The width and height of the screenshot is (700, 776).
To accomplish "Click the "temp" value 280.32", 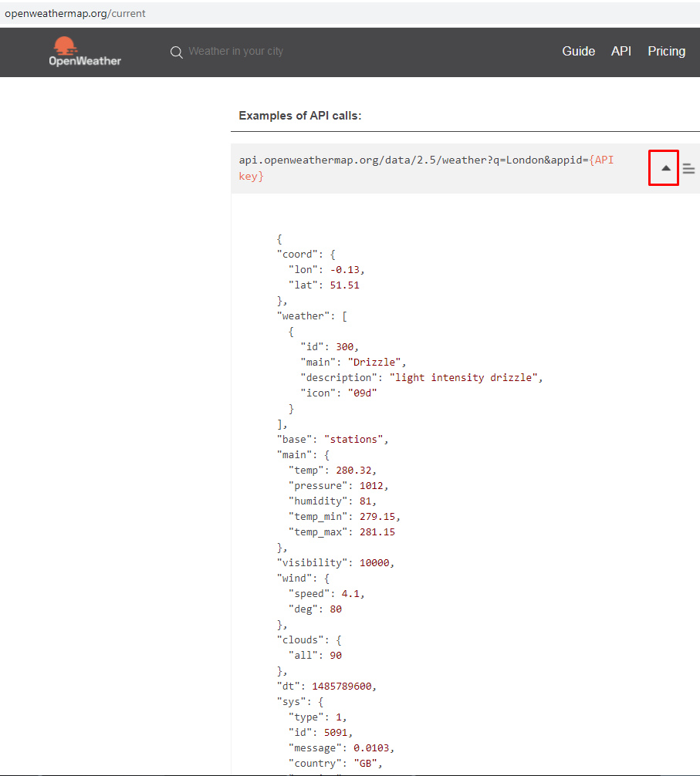I will pos(353,471).
